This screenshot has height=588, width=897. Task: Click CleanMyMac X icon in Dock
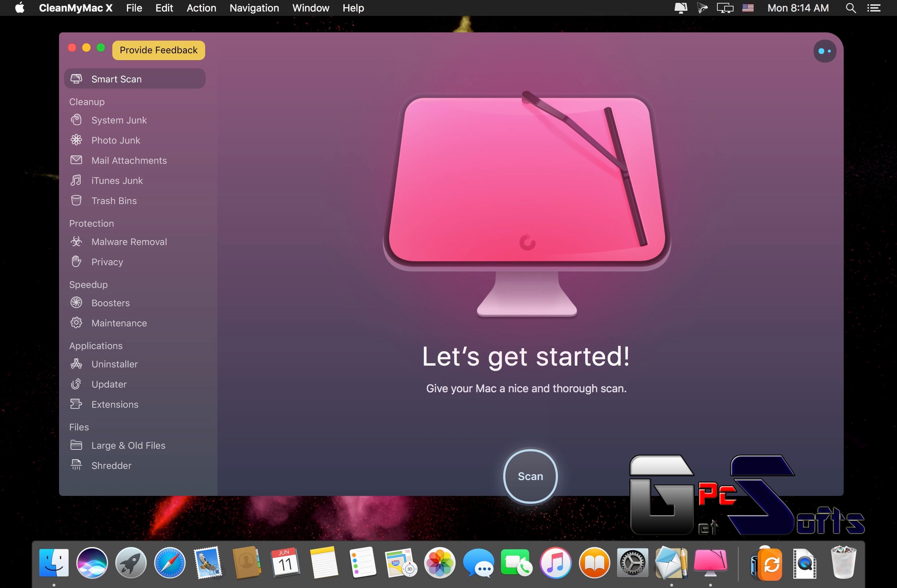pos(711,563)
